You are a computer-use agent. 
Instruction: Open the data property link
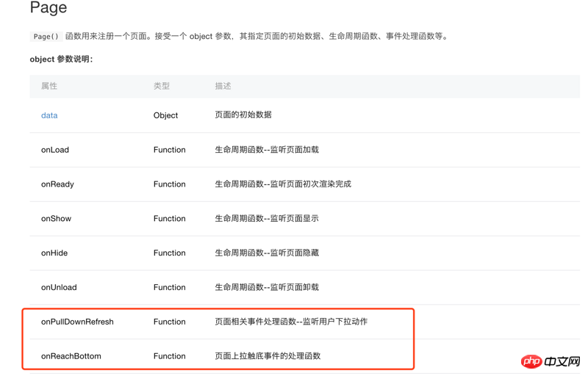click(x=49, y=115)
